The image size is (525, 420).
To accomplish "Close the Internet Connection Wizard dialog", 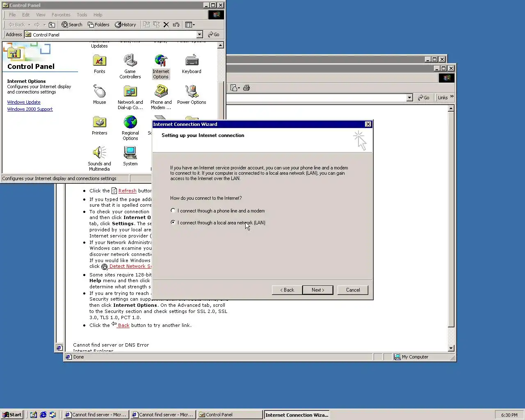I will (368, 124).
